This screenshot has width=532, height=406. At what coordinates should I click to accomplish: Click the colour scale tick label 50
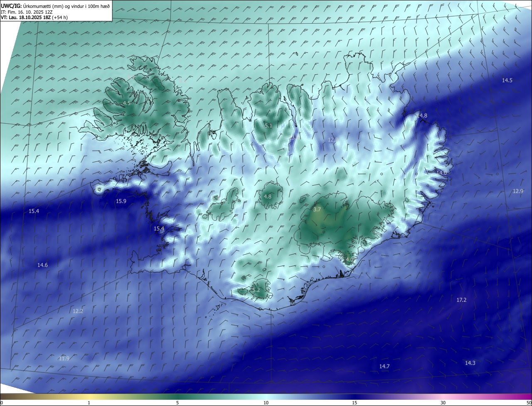click(529, 403)
